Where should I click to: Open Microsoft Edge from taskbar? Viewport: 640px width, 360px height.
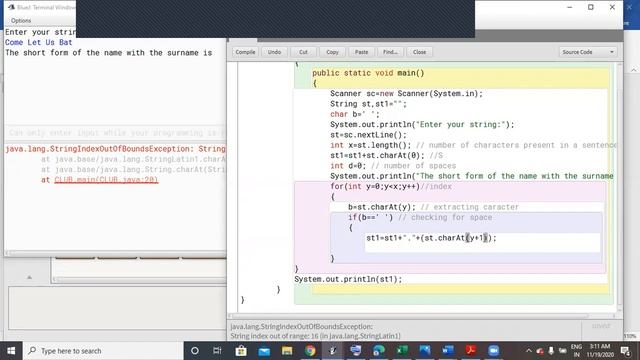[379, 351]
